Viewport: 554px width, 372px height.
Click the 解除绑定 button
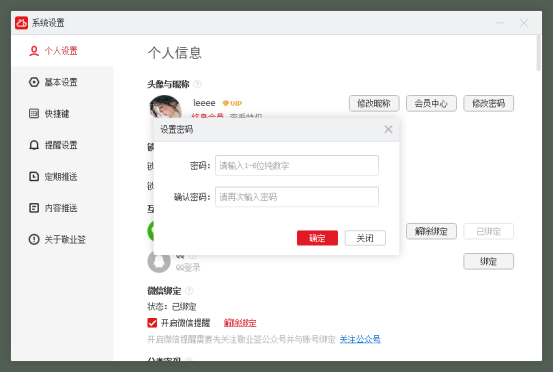pos(431,231)
